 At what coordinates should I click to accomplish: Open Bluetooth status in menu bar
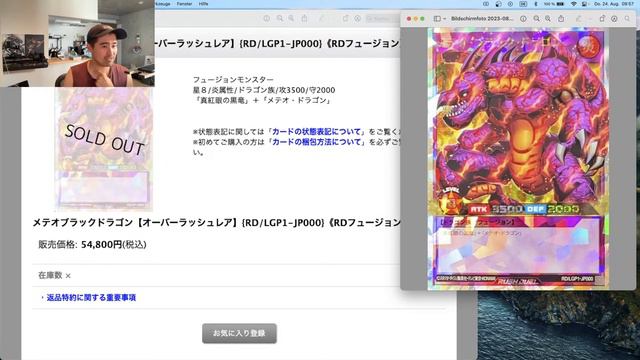(x=536, y=4)
